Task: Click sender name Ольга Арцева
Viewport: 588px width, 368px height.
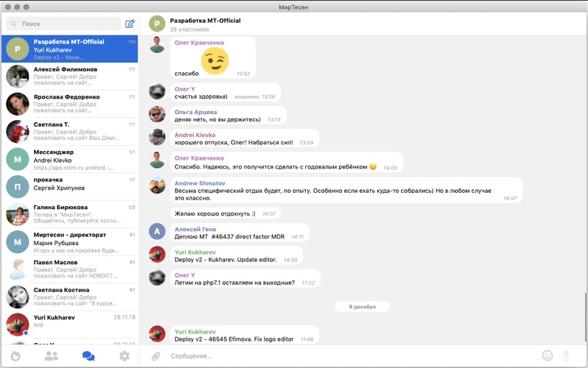Action: point(196,112)
